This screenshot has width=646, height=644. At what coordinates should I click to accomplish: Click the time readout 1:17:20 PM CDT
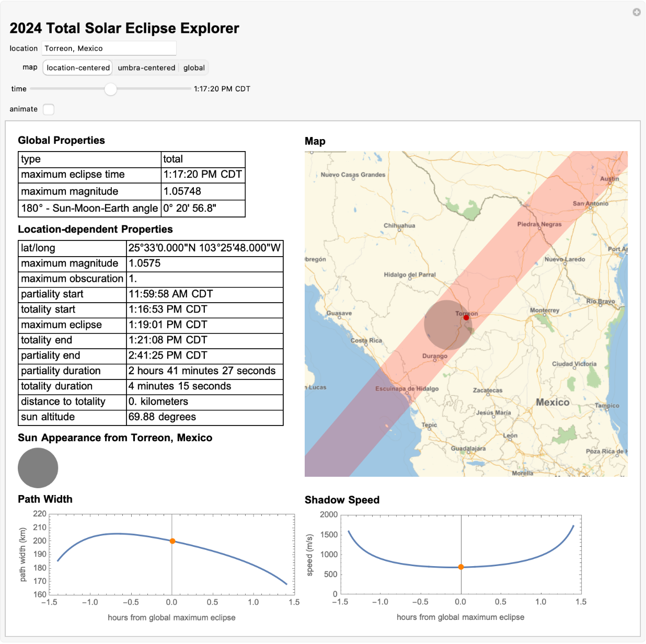pos(222,89)
